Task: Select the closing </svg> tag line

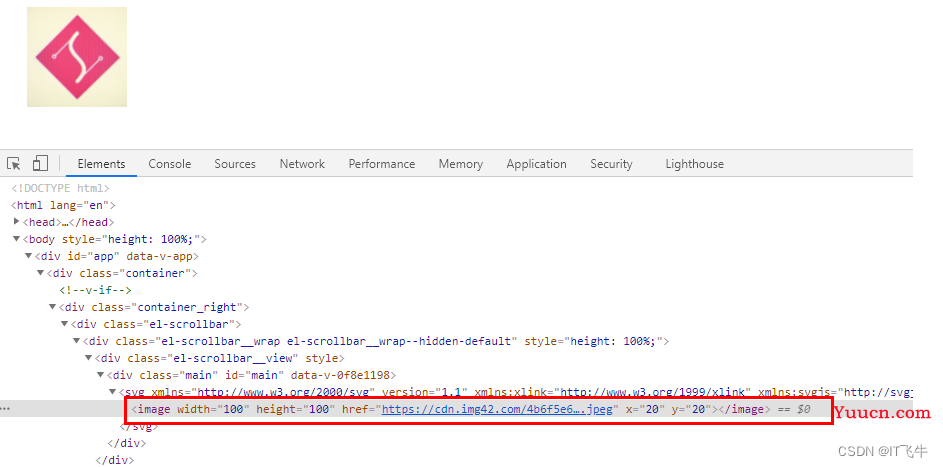Action: [138, 426]
